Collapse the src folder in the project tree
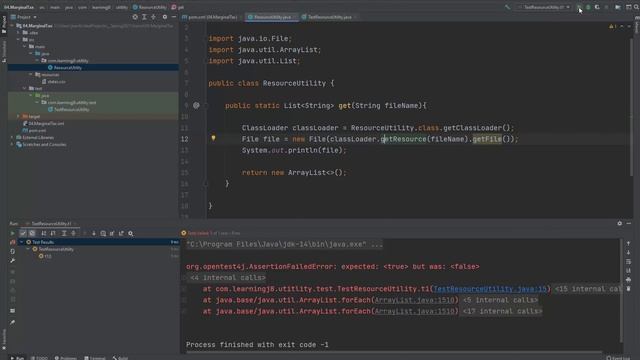This screenshot has width=640, height=360. pos(18,40)
